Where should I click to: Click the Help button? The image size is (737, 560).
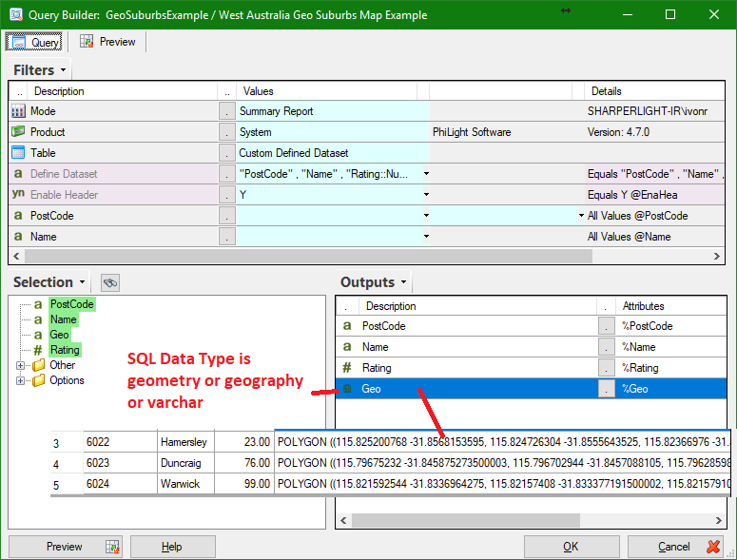pyautogui.click(x=172, y=547)
